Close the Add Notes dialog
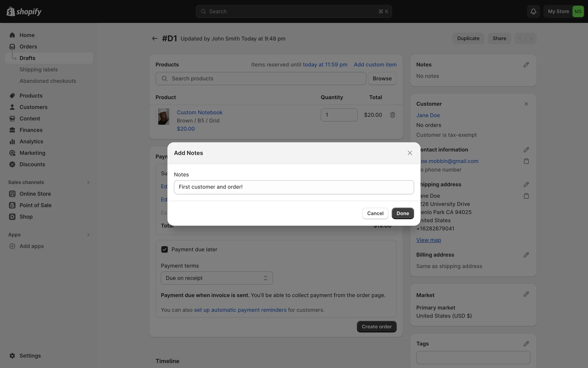This screenshot has height=368, width=588. pyautogui.click(x=410, y=153)
